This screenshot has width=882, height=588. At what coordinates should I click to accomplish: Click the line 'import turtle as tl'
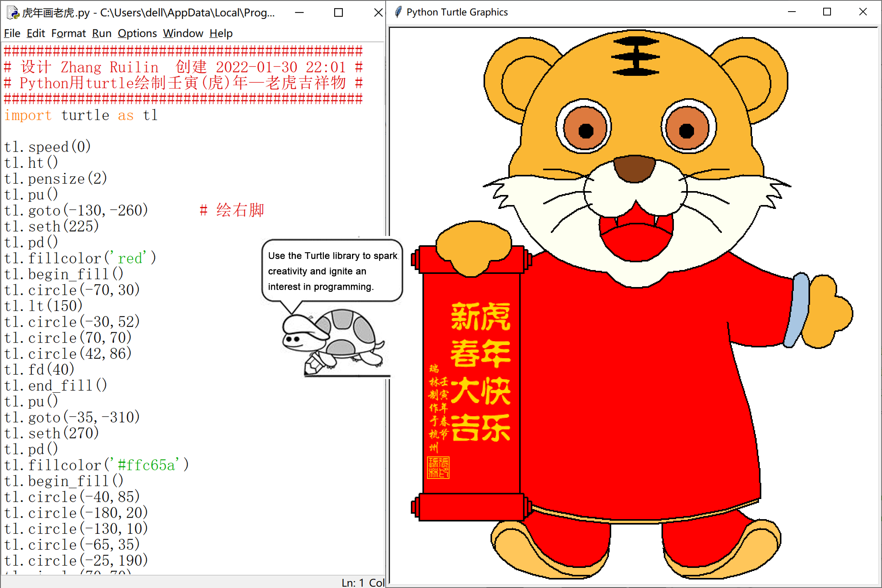click(x=81, y=116)
